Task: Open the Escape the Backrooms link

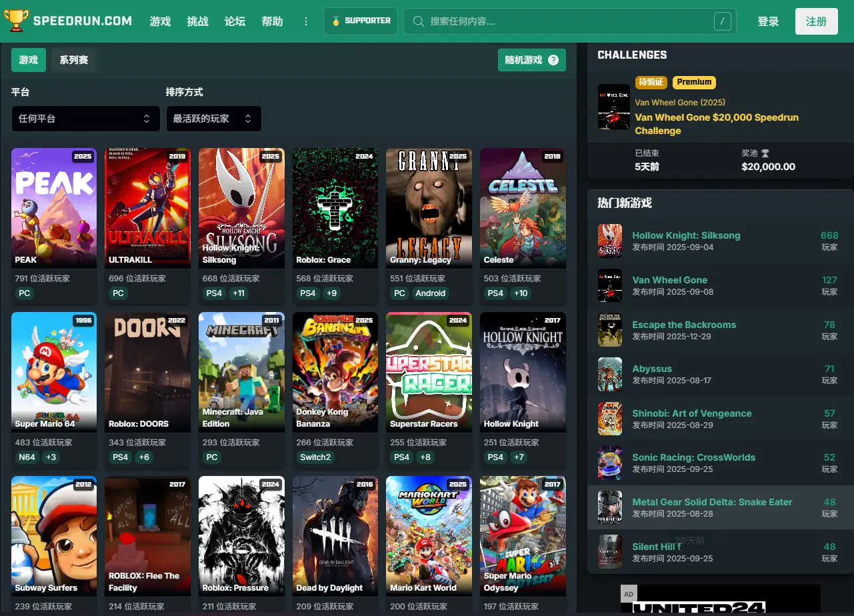Action: click(684, 325)
